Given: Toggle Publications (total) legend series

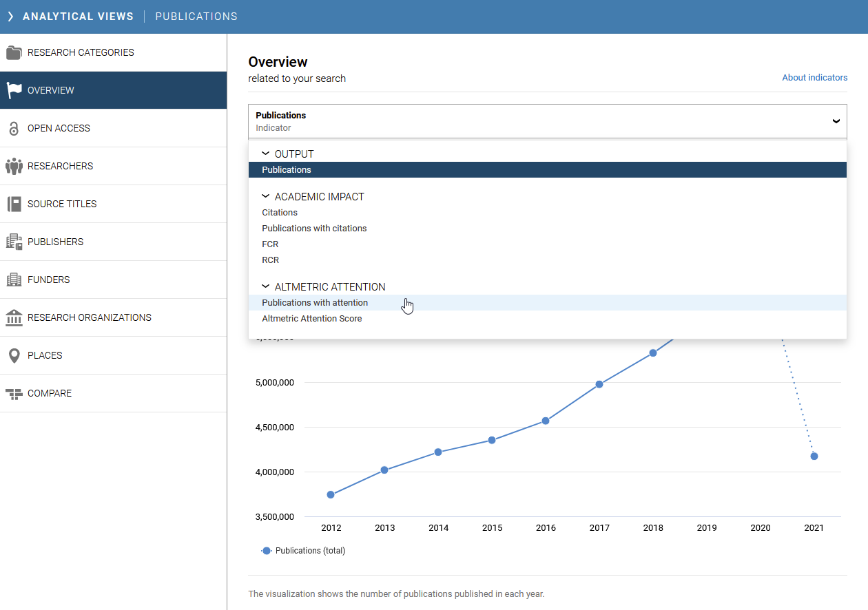Looking at the screenshot, I should tap(304, 551).
